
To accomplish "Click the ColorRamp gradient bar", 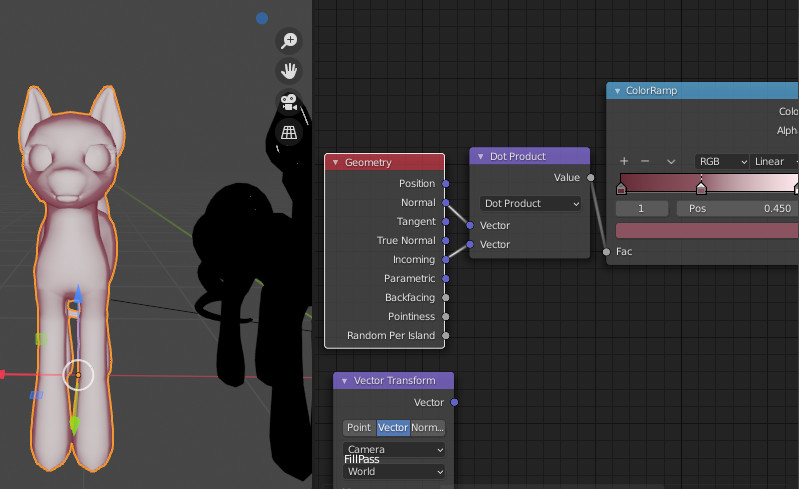I will click(x=709, y=182).
